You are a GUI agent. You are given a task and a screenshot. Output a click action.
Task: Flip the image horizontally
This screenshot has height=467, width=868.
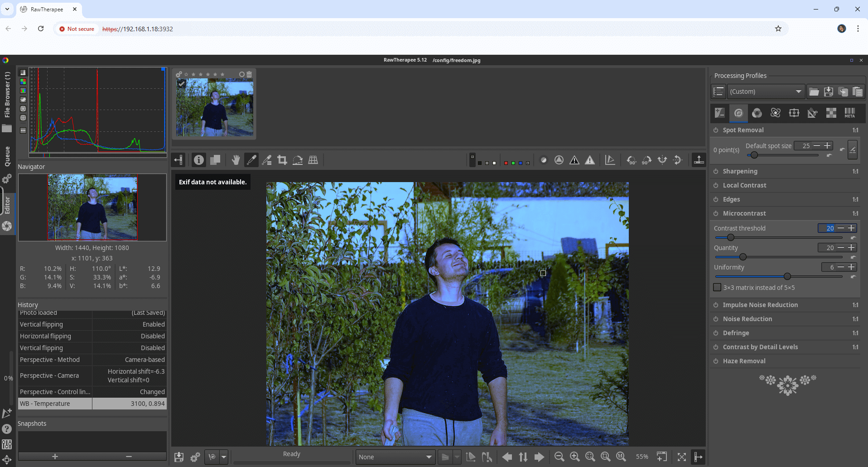662,160
